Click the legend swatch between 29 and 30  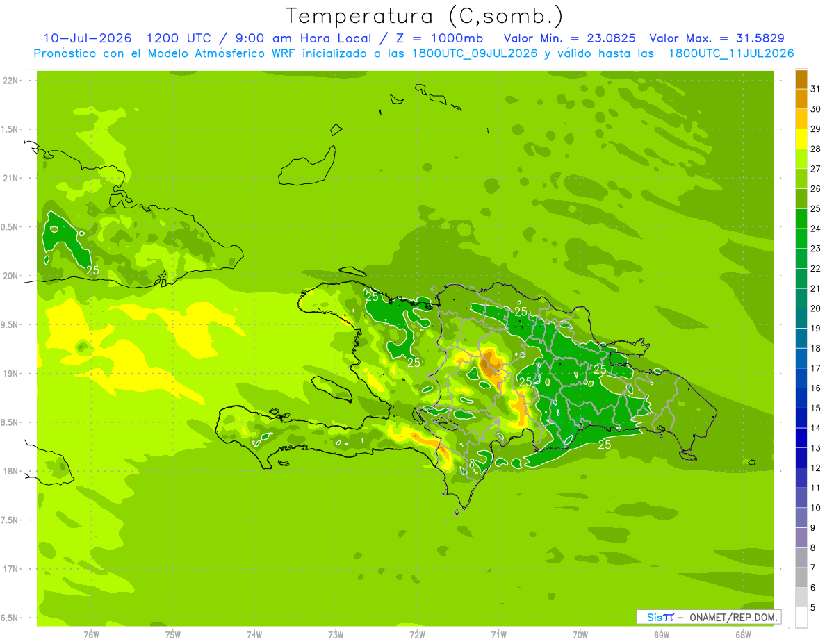pyautogui.click(x=801, y=119)
